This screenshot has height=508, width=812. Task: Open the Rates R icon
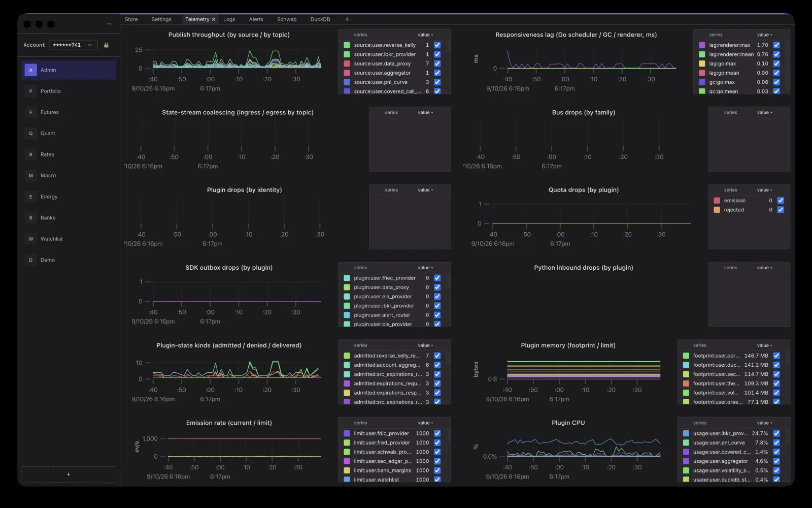click(30, 154)
